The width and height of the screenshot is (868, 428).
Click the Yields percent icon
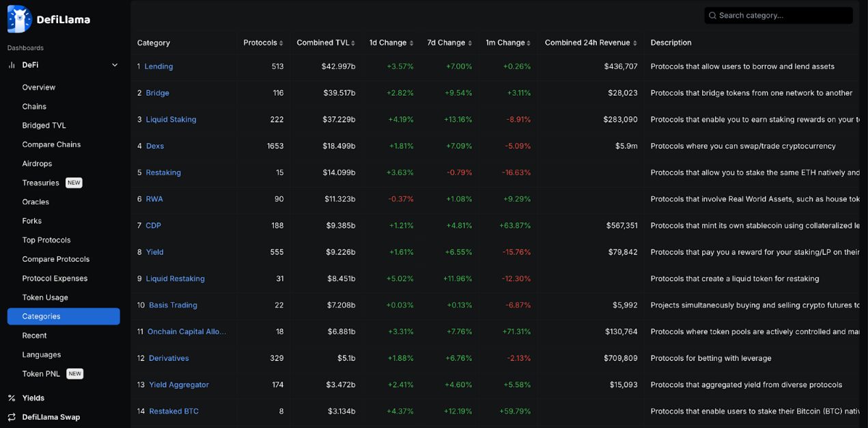[12, 398]
